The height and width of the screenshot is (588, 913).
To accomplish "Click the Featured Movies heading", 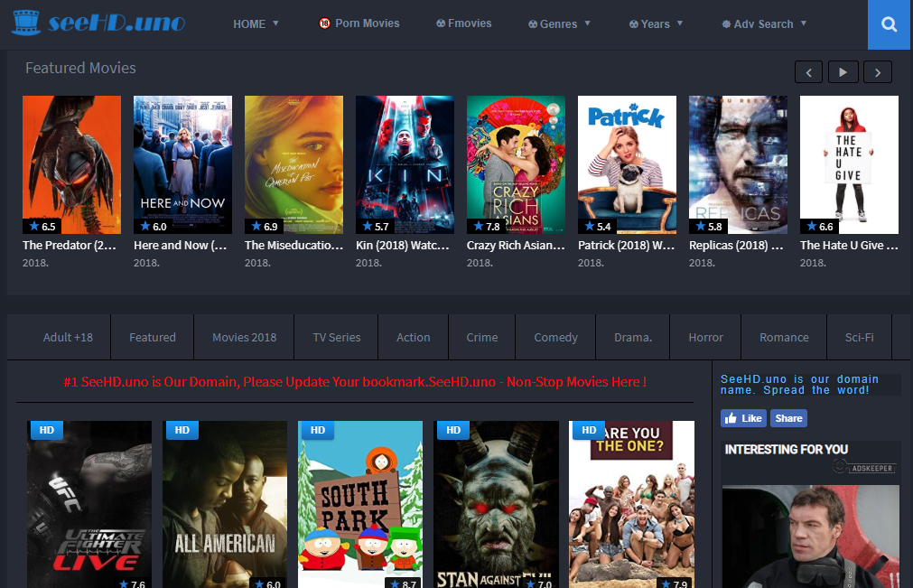I will click(x=80, y=68).
